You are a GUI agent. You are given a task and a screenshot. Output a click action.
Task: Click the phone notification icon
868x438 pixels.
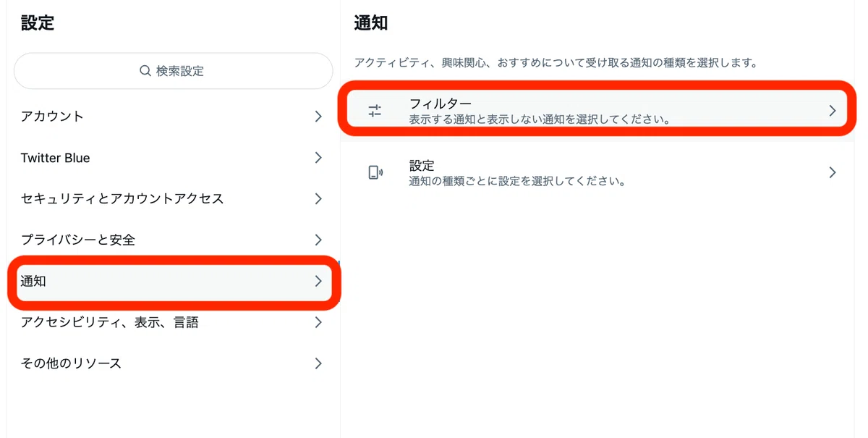[x=375, y=172]
